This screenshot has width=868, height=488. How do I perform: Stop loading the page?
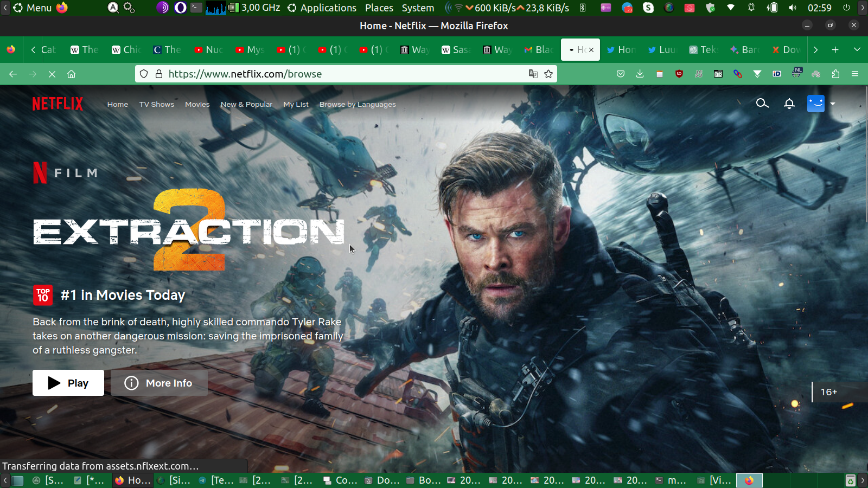(52, 74)
